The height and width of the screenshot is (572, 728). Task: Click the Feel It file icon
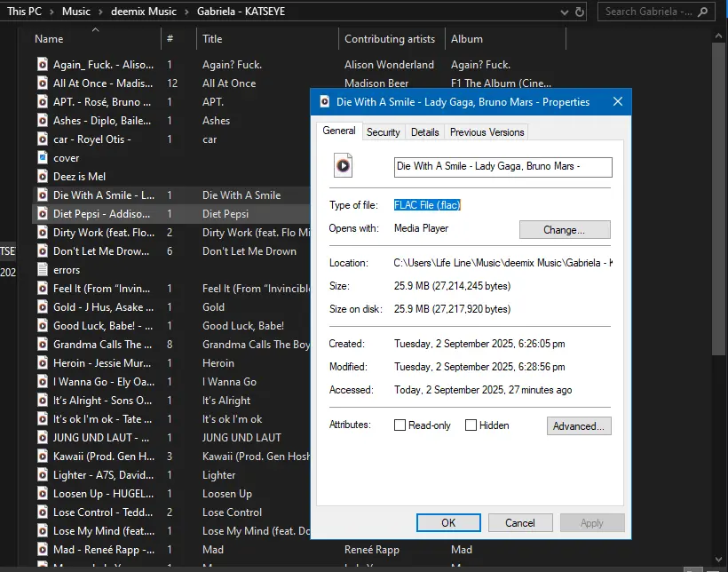(x=43, y=288)
